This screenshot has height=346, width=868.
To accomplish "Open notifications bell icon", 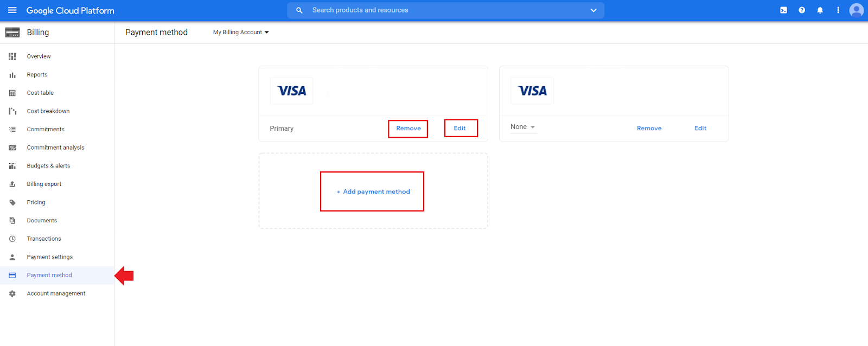I will 820,10.
